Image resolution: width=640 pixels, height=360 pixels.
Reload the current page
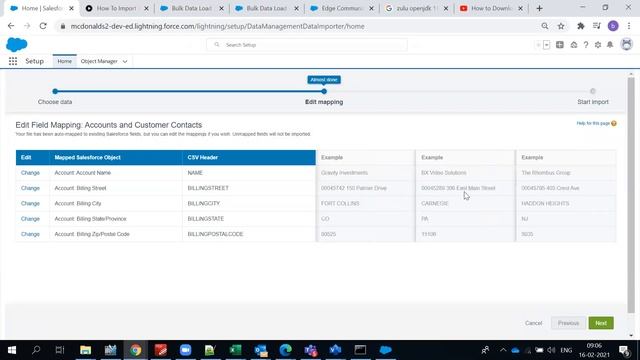(x=43, y=26)
